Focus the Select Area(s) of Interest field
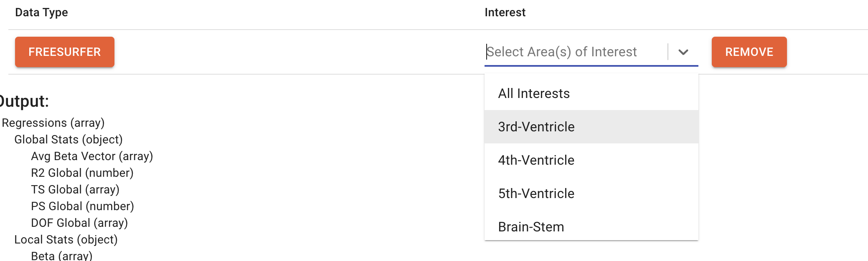 575,52
